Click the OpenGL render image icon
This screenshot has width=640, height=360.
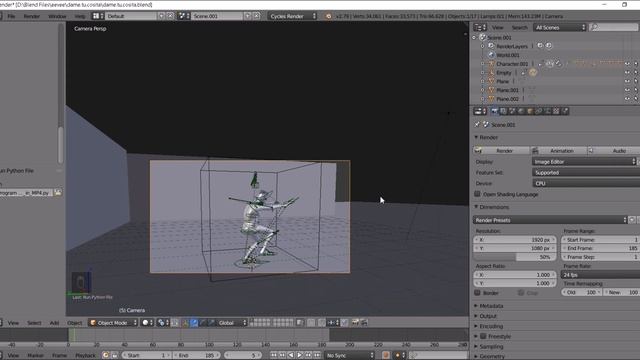[x=355, y=323]
